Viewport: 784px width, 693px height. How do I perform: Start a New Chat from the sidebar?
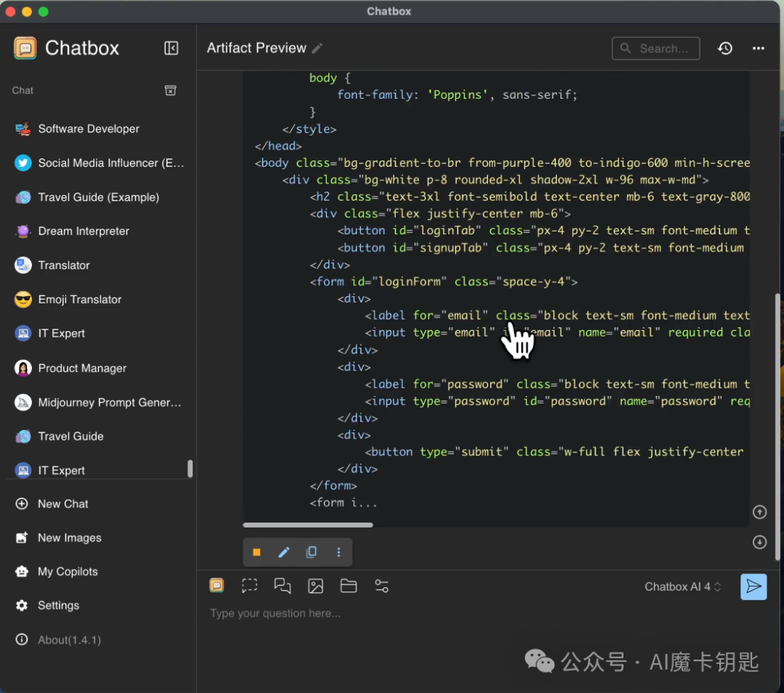pyautogui.click(x=62, y=504)
